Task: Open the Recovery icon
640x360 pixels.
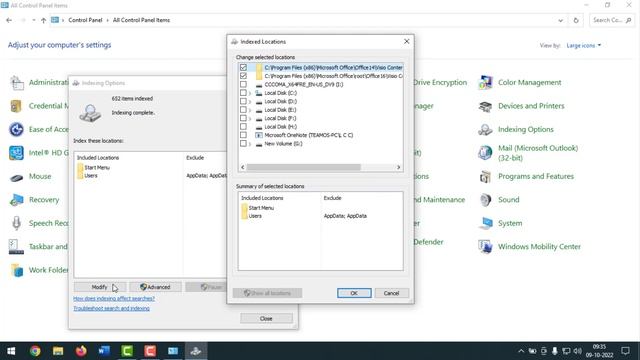Action: 16,200
